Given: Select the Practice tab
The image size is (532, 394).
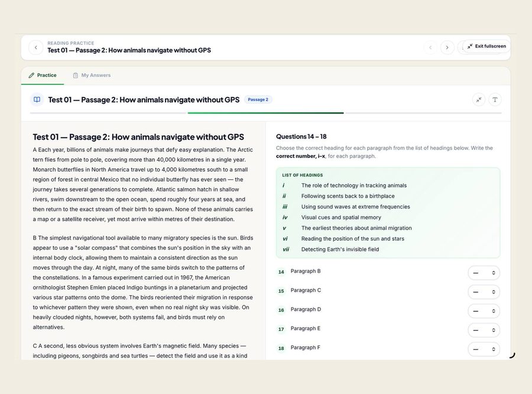Looking at the screenshot, I should pos(43,75).
